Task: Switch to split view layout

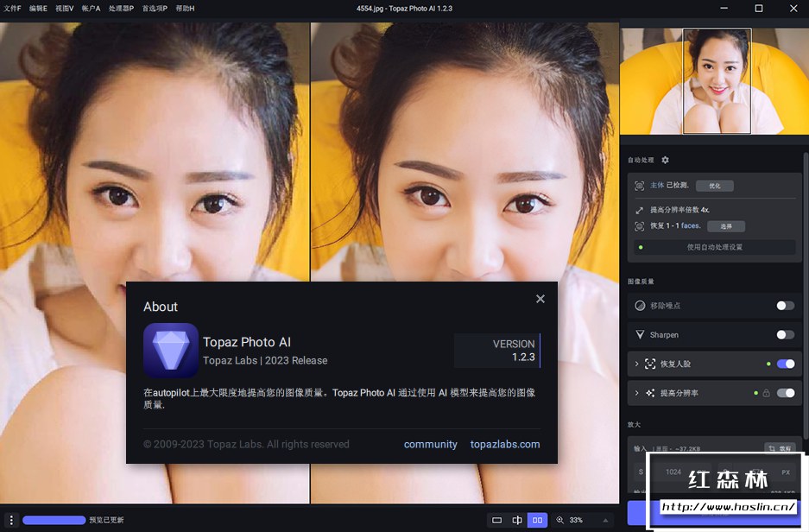Action: pos(517,520)
